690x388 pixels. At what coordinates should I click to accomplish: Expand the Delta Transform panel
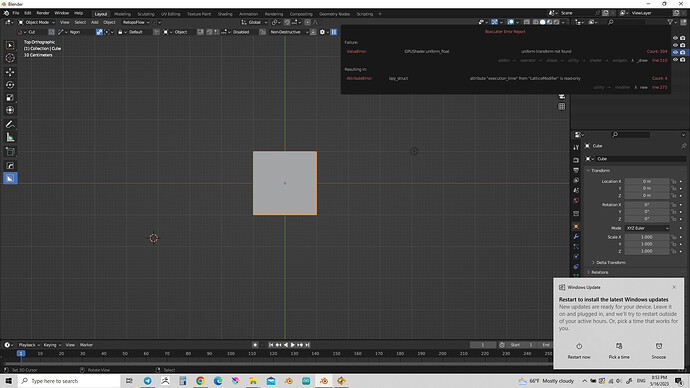click(610, 262)
